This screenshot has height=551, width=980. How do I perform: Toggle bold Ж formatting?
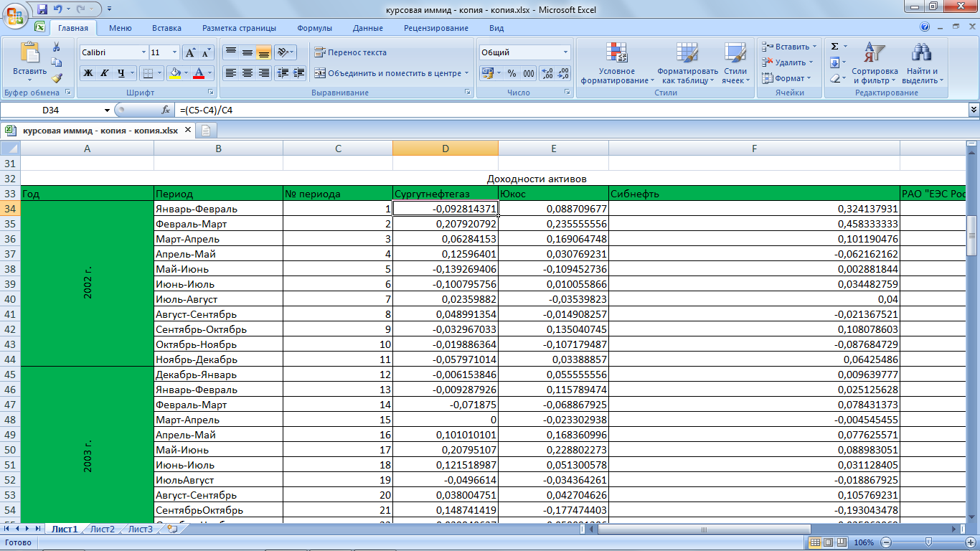88,72
